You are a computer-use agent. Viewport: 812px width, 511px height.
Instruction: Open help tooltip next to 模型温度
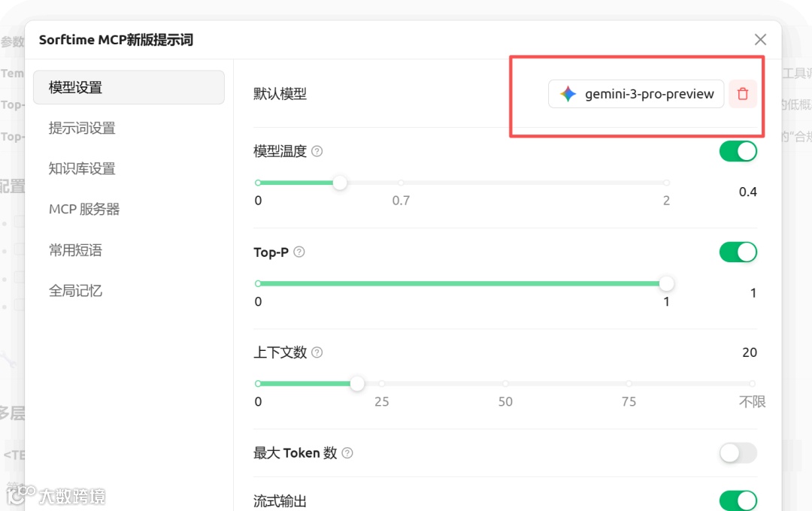[x=317, y=151]
